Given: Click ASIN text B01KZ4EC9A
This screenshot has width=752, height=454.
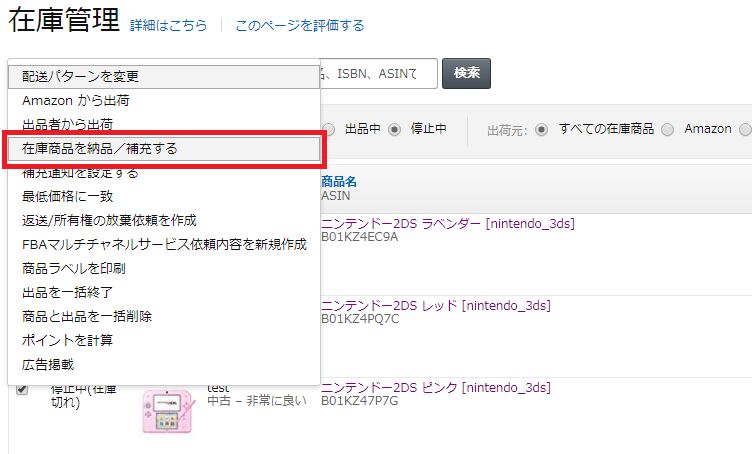Looking at the screenshot, I should [x=360, y=237].
